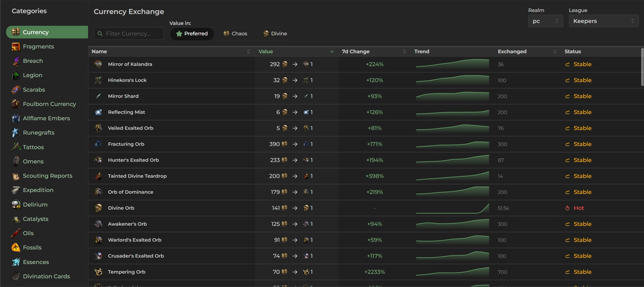The image size is (644, 287).
Task: Click the Tempering Orb item icon
Action: [x=98, y=272]
